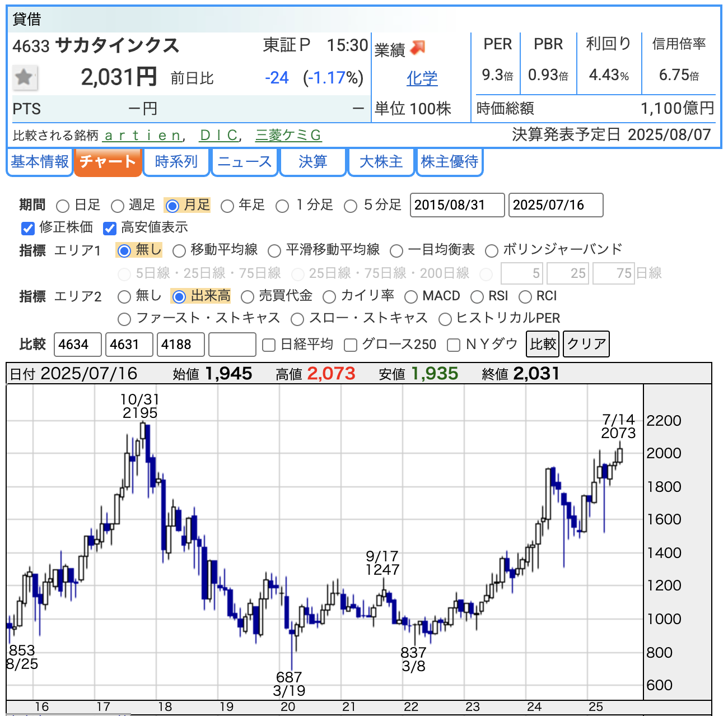Select ヒストリカルPER indicator
Image resolution: width=728 pixels, height=716 pixels.
pyautogui.click(x=445, y=319)
